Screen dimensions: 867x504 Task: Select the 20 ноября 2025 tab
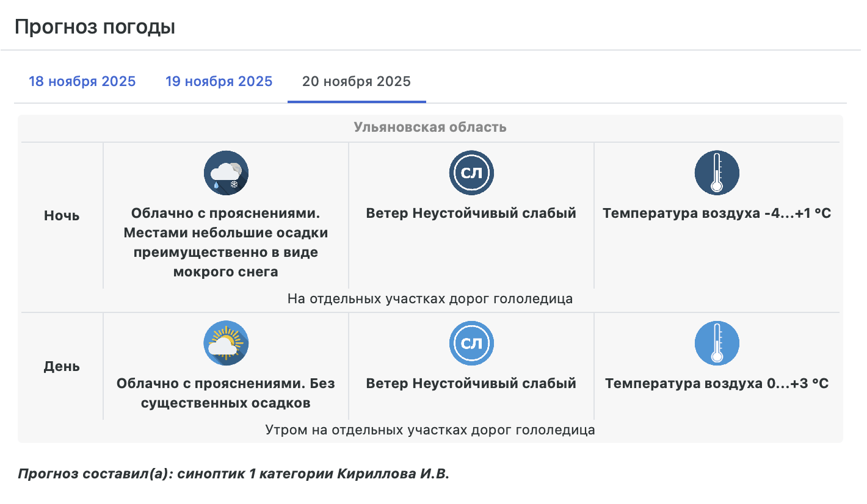[x=357, y=82]
